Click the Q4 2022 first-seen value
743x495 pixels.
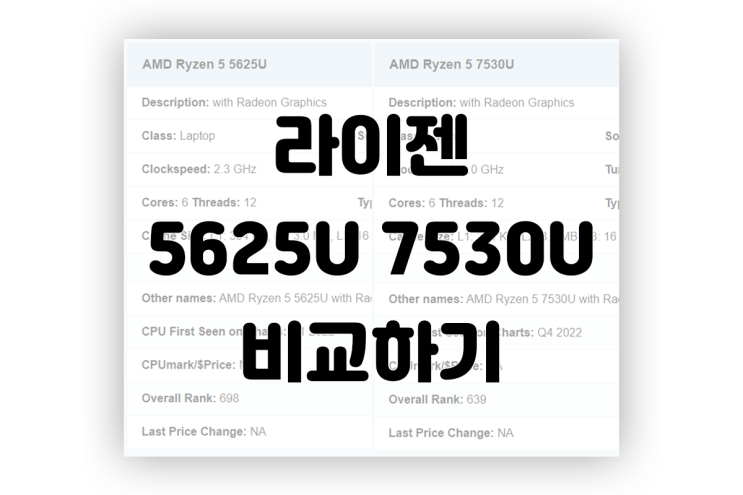[x=560, y=333]
